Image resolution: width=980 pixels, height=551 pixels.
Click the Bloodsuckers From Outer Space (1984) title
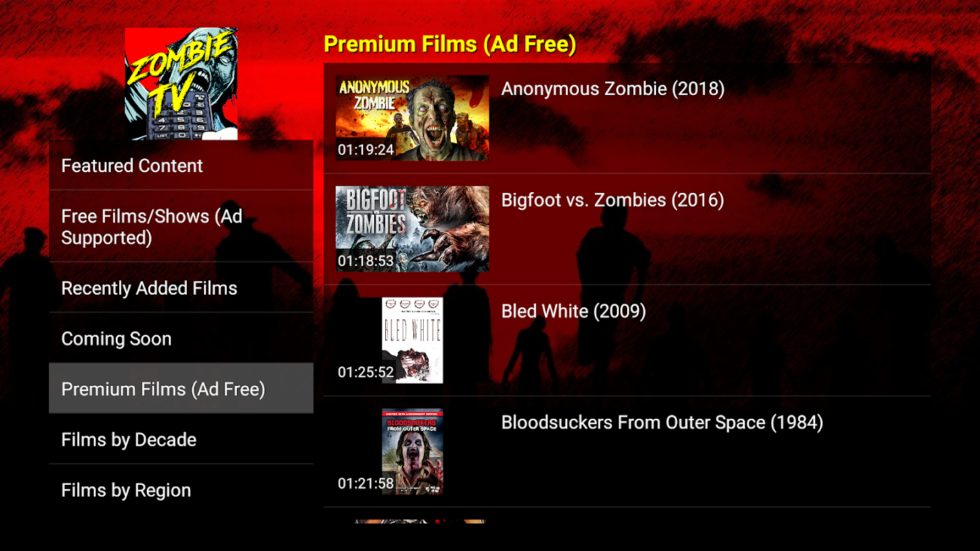662,422
